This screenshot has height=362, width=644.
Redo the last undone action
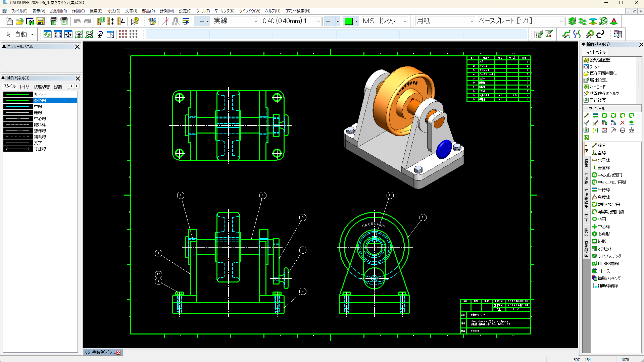coord(88,21)
